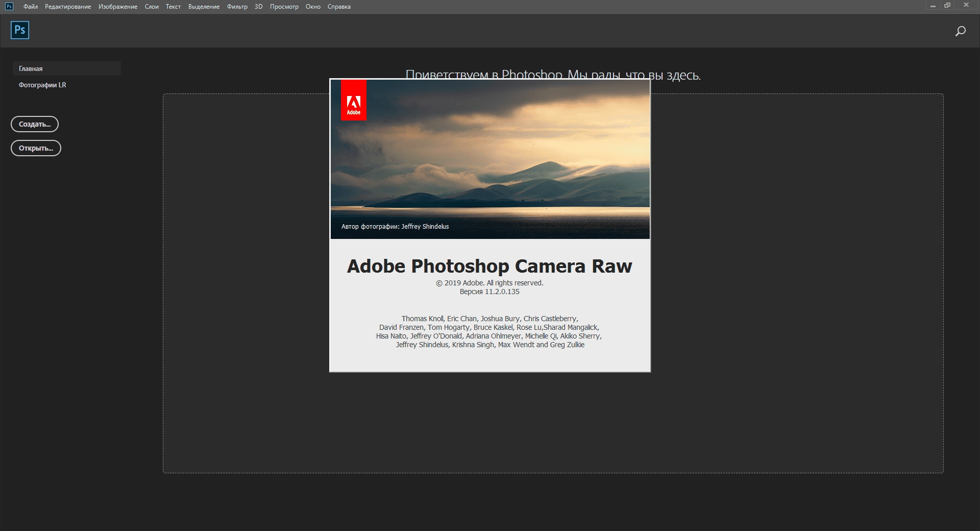
Task: Click the Adobe Photoshop Camera Raw title
Action: 489,266
